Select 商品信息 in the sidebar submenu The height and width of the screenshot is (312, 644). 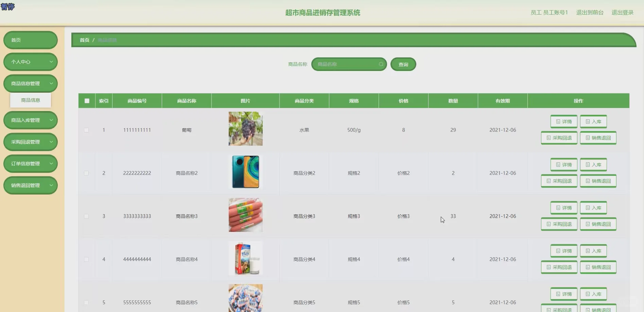coord(30,100)
